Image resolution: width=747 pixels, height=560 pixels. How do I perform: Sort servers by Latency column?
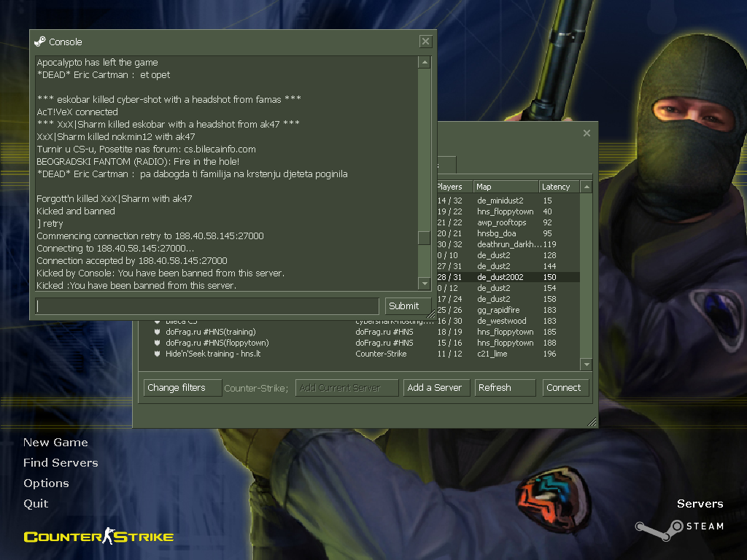[560, 187]
